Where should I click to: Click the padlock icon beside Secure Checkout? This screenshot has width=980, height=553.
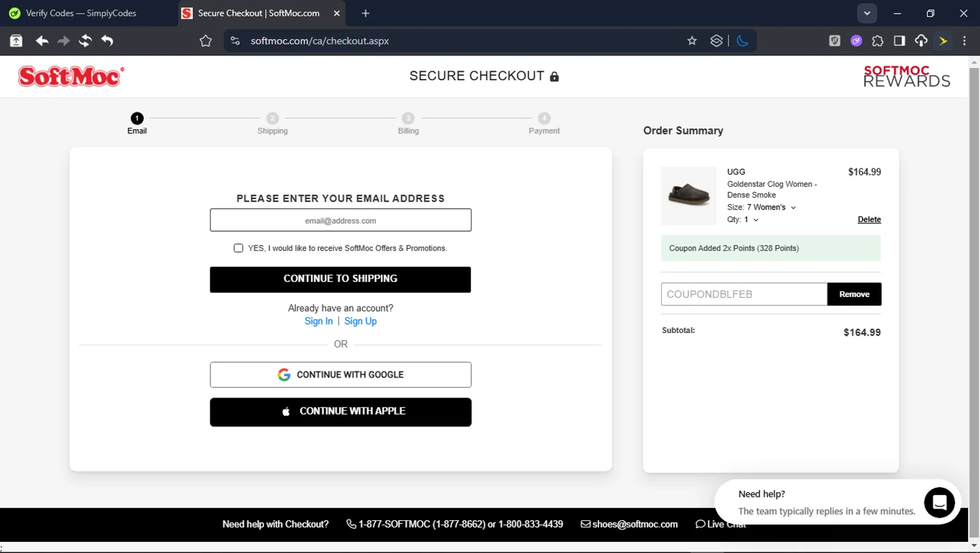555,76
